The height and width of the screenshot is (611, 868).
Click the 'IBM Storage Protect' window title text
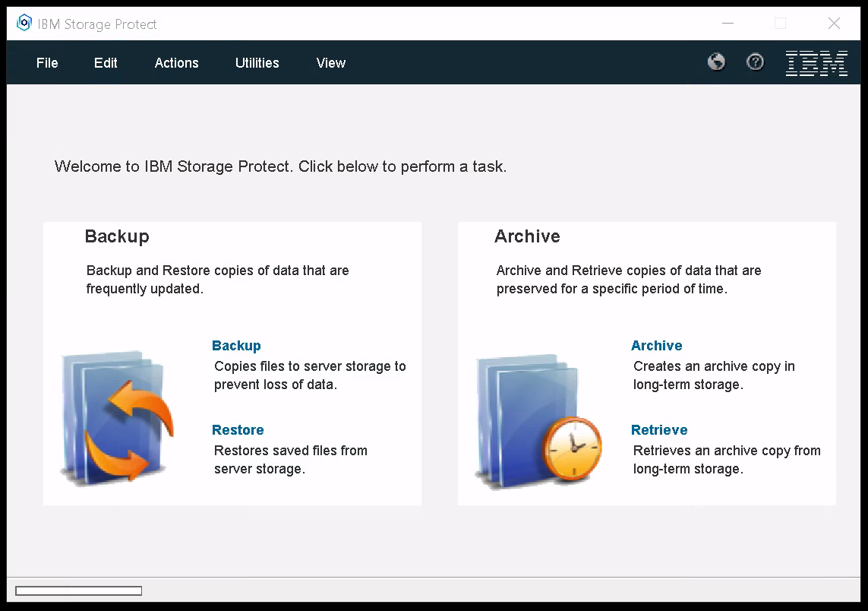[x=97, y=24]
